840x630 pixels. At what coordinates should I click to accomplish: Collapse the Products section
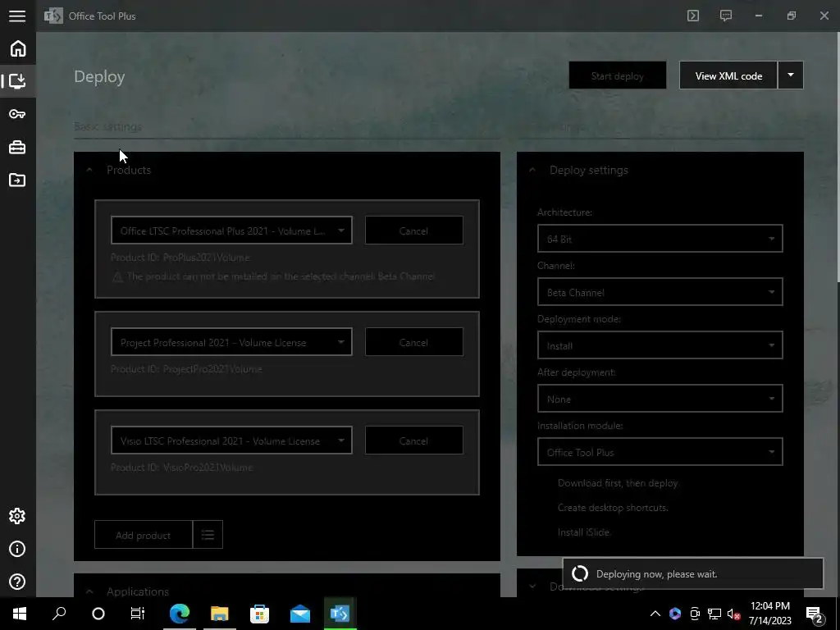click(89, 170)
